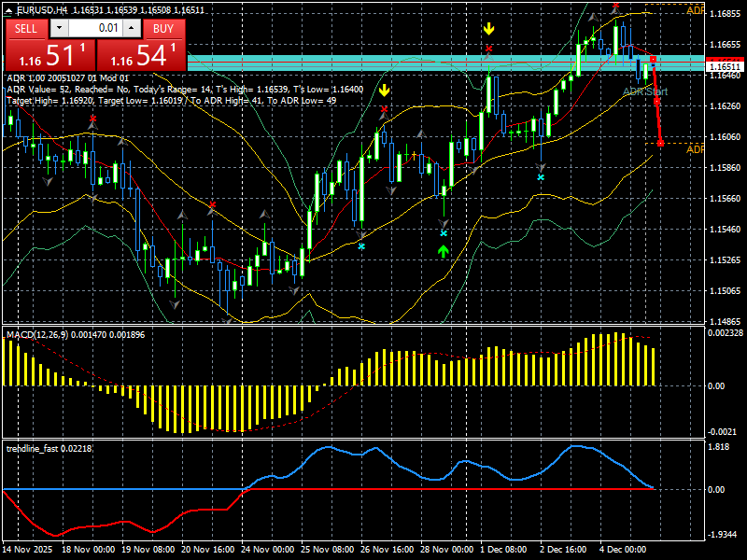Screen dimensions: 747x560
Task: Click the current price label 1.16511
Action: click(726, 66)
